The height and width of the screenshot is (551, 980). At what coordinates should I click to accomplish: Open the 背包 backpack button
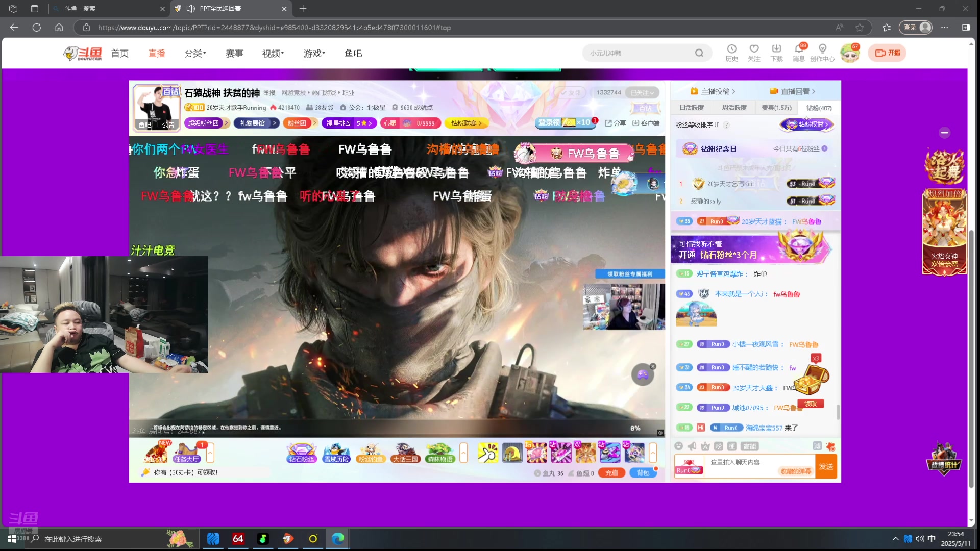[643, 473]
